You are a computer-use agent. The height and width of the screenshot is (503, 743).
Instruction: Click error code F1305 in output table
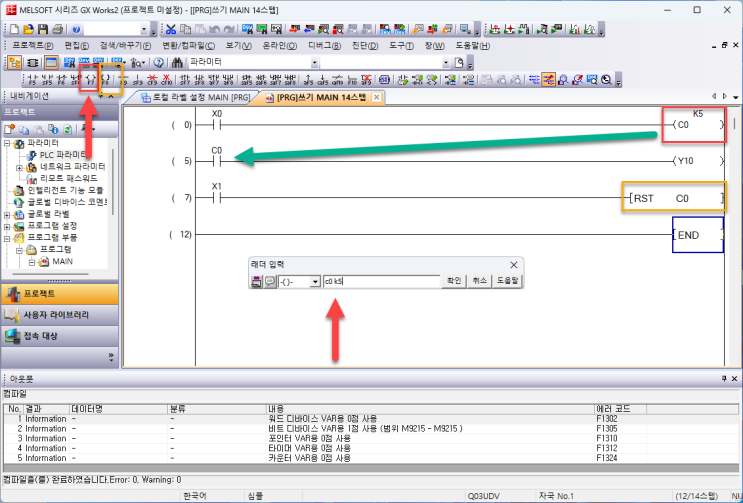pos(607,429)
